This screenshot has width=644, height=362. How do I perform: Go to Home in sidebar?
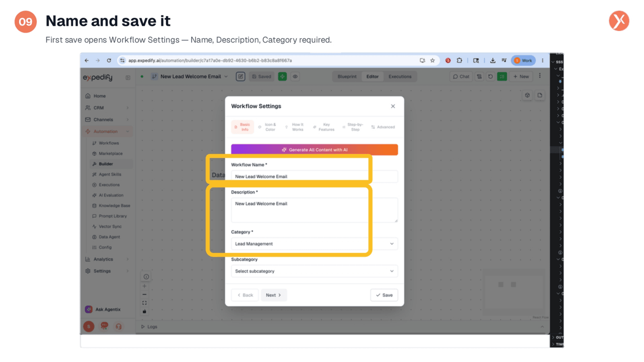(x=99, y=96)
